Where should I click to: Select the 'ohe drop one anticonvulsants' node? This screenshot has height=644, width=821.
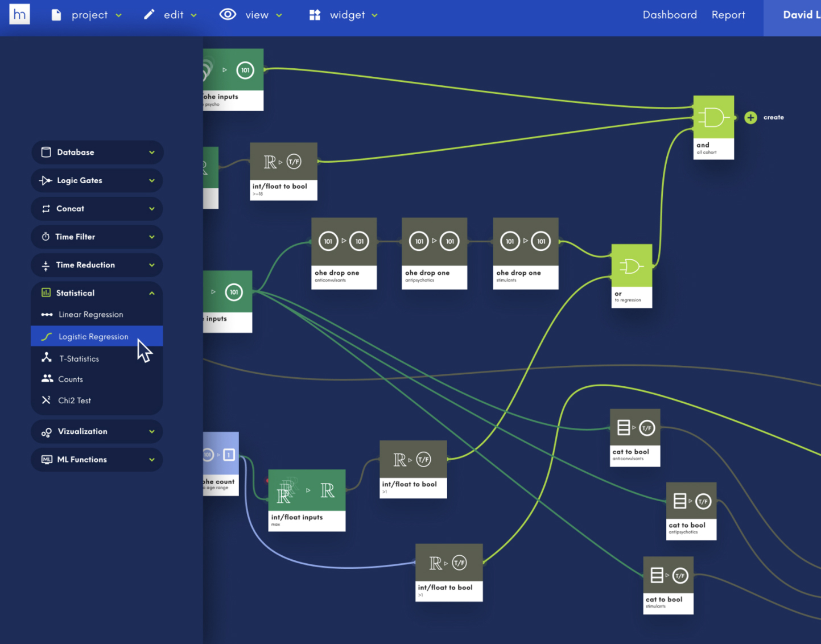click(344, 254)
